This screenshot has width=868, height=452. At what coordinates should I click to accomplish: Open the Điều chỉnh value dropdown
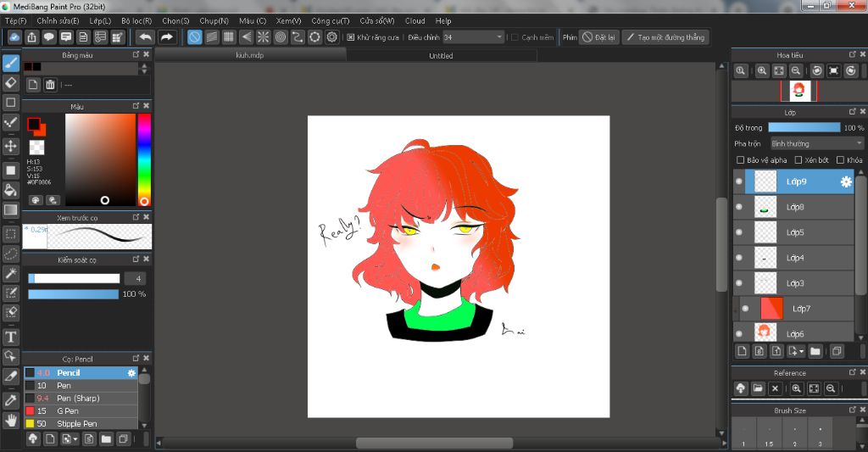(x=473, y=37)
